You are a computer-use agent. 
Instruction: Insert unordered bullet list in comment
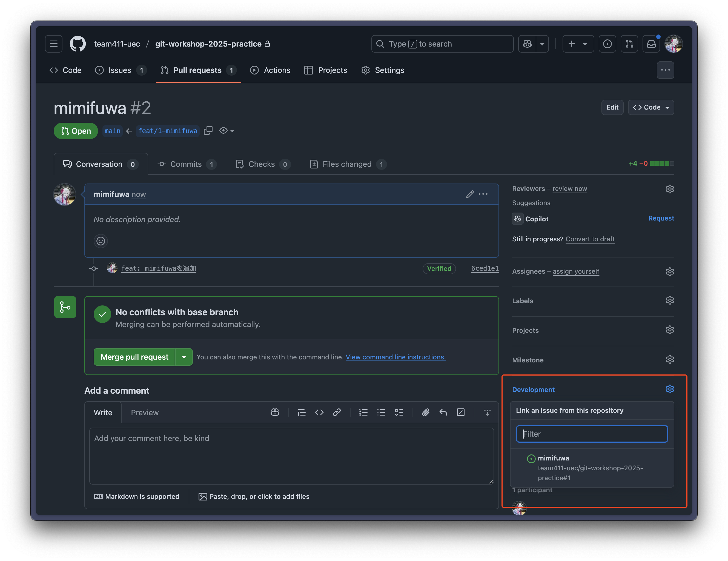(381, 412)
